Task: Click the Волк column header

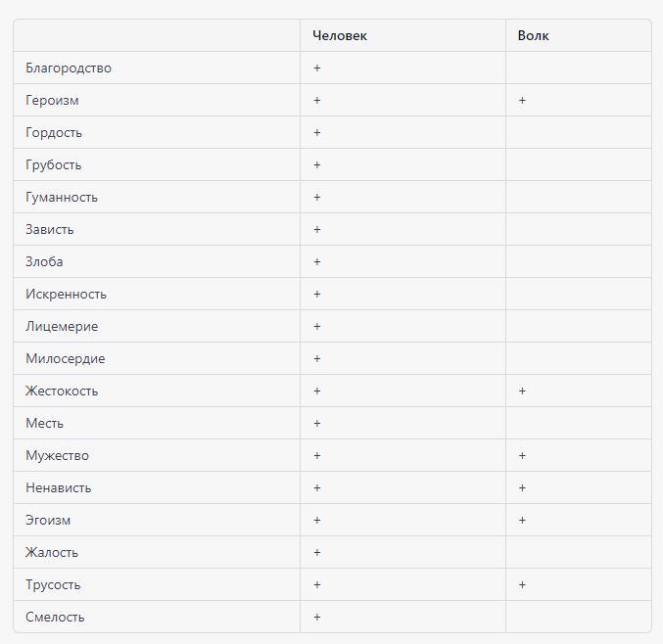Action: coord(534,36)
